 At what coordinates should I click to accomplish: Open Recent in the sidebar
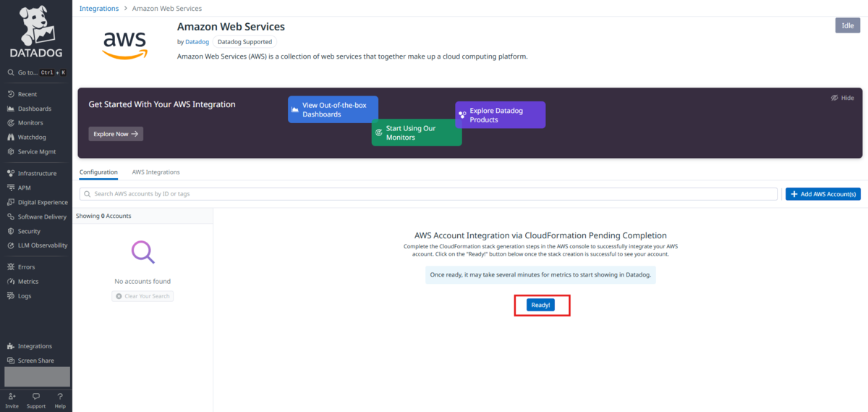tap(27, 94)
